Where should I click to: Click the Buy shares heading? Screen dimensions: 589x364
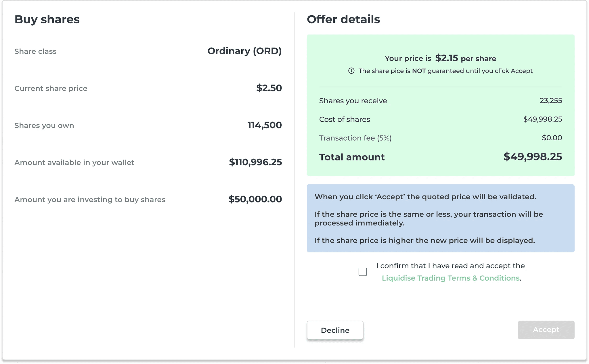click(x=47, y=19)
